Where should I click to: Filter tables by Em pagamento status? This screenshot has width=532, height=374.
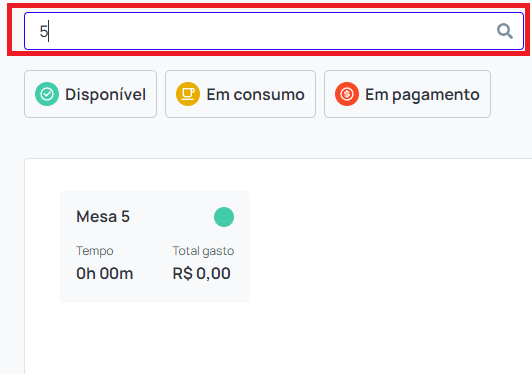407,94
